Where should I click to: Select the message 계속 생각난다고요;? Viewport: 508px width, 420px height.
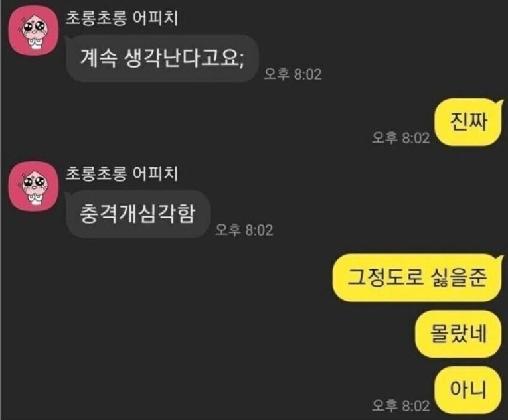(x=162, y=58)
